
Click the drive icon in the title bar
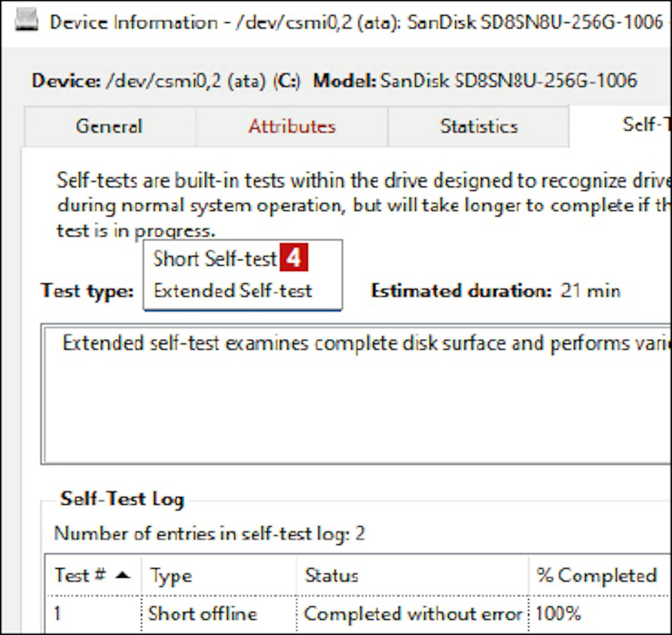[x=26, y=21]
